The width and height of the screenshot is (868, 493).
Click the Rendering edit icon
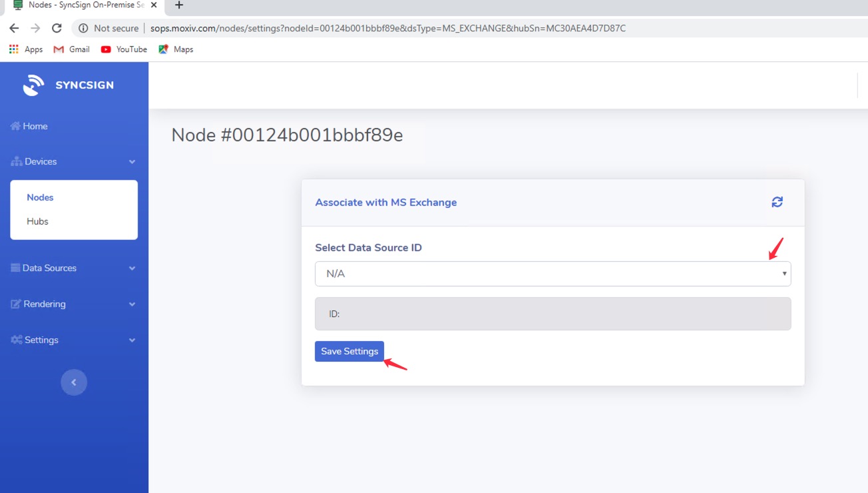tap(16, 304)
